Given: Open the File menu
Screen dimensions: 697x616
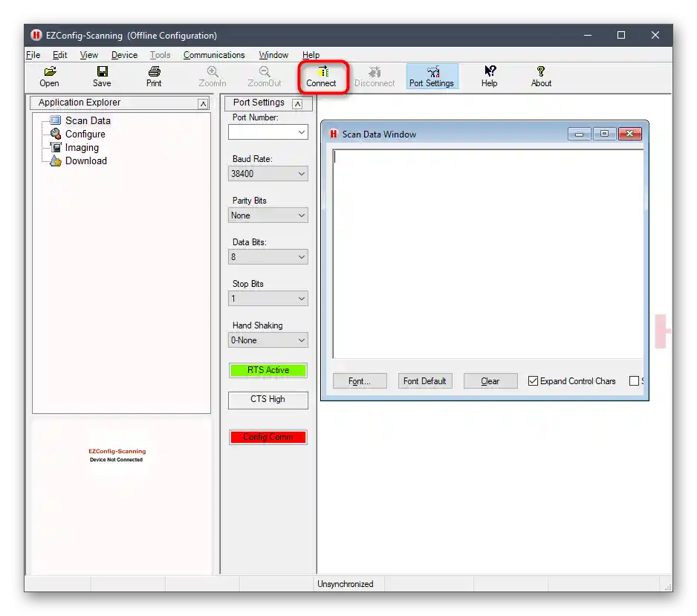Looking at the screenshot, I should (33, 55).
